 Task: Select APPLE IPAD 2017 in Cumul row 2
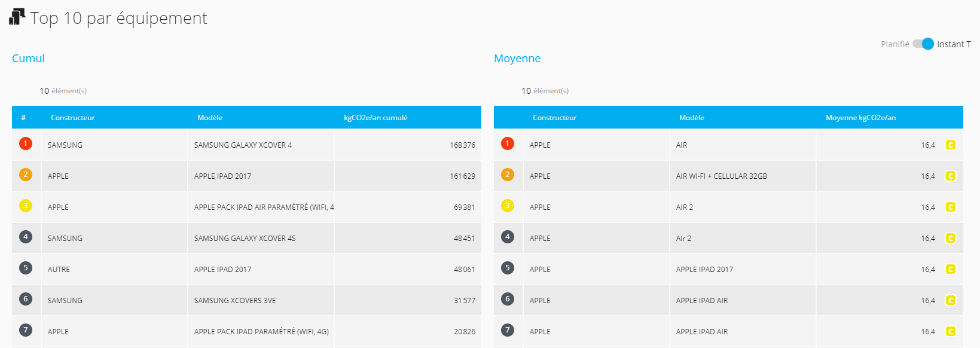point(261,176)
